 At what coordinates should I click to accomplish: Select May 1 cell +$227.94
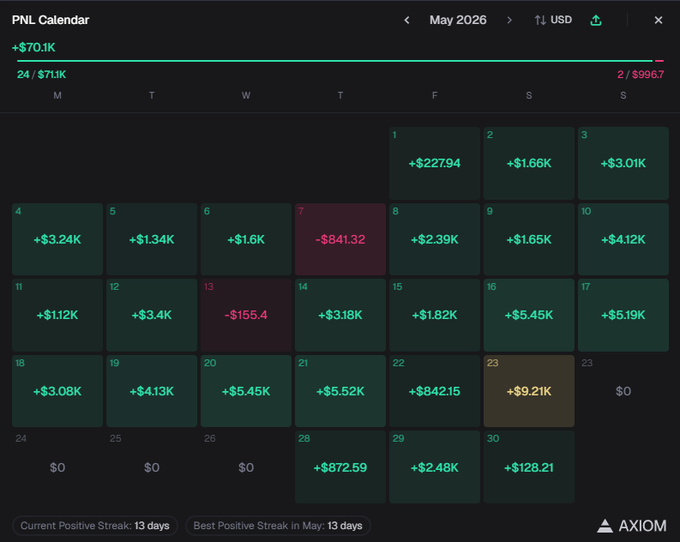click(435, 163)
